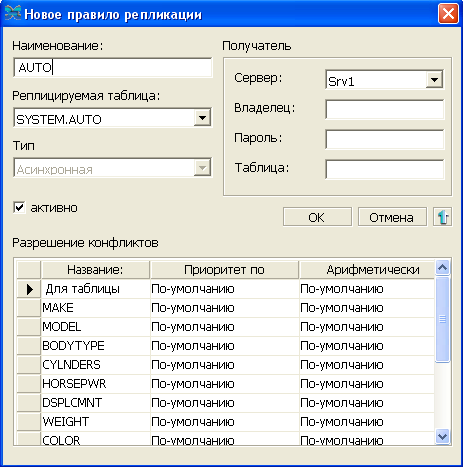
Task: Select the HORSEPWR row name cell
Action: click(96, 384)
